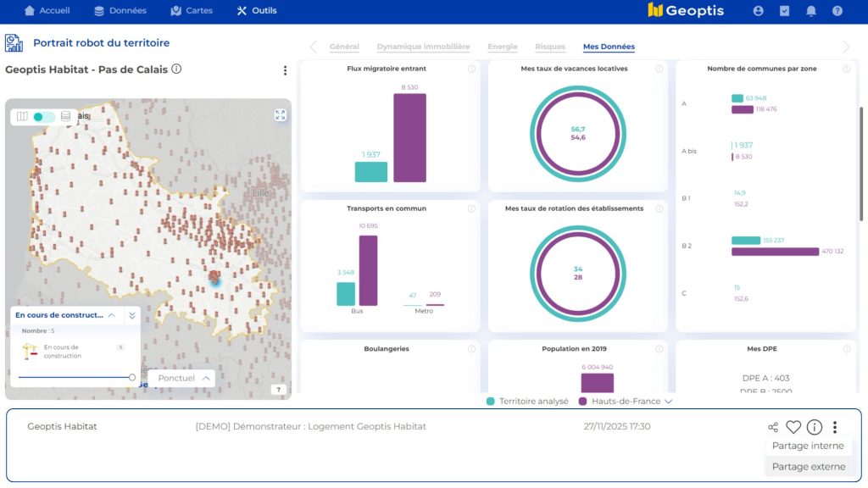Open the user account profile icon
Viewport: 868px width, 488px height.
(x=758, y=11)
